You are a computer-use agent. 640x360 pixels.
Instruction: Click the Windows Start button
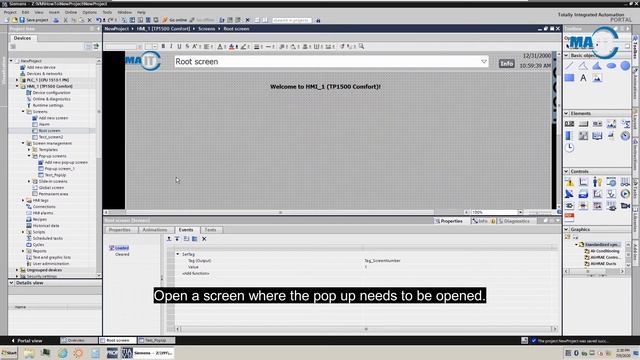tap(9, 353)
